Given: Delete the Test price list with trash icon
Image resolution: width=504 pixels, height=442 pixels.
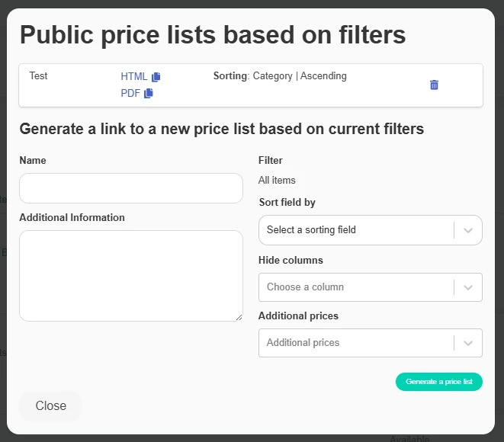Looking at the screenshot, I should point(434,85).
